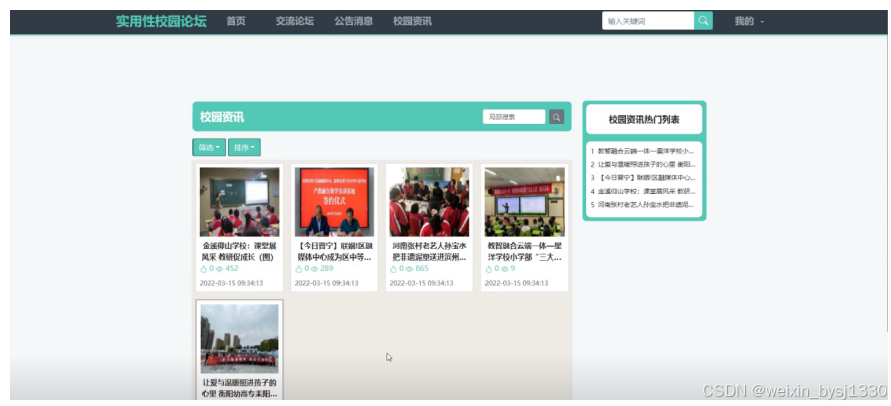The width and height of the screenshot is (891, 406).
Task: Open article 金溪仰山学校：课堂展风采 教研促成长
Action: (x=239, y=251)
